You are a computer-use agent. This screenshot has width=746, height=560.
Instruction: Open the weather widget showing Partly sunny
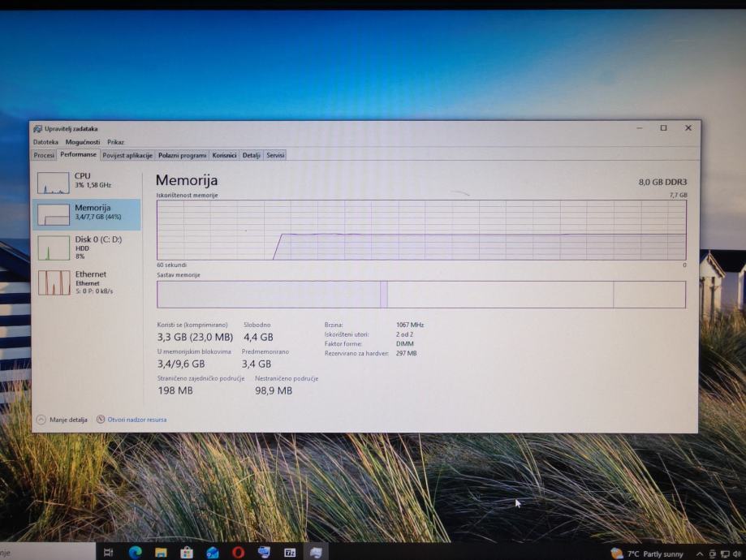coord(647,554)
